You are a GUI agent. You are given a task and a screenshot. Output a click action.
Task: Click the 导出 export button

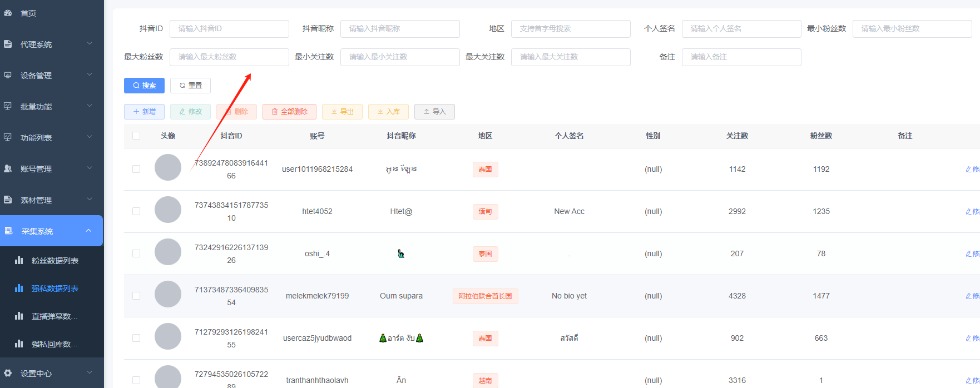(342, 112)
